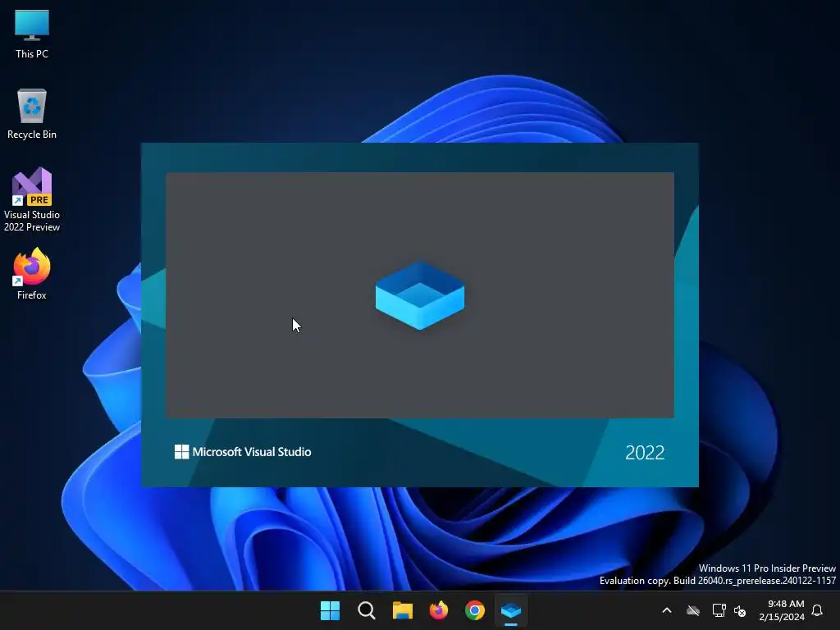
Task: Open notifications bell icon
Action: tap(817, 610)
